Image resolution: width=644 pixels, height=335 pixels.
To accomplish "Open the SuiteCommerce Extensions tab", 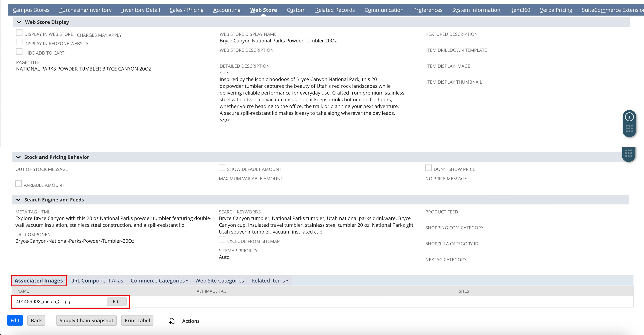I will 613,10.
